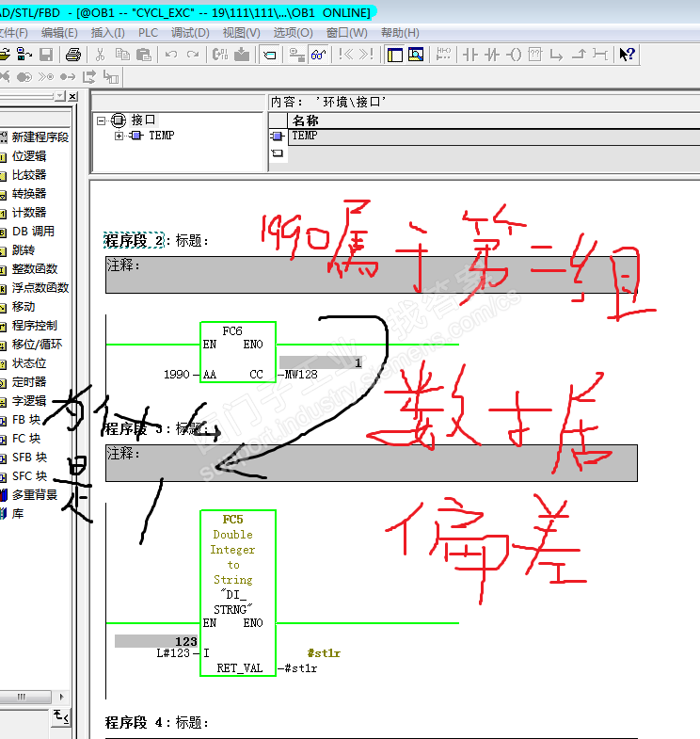Click the Download to PLC icon
The image size is (700, 739).
tap(242, 55)
